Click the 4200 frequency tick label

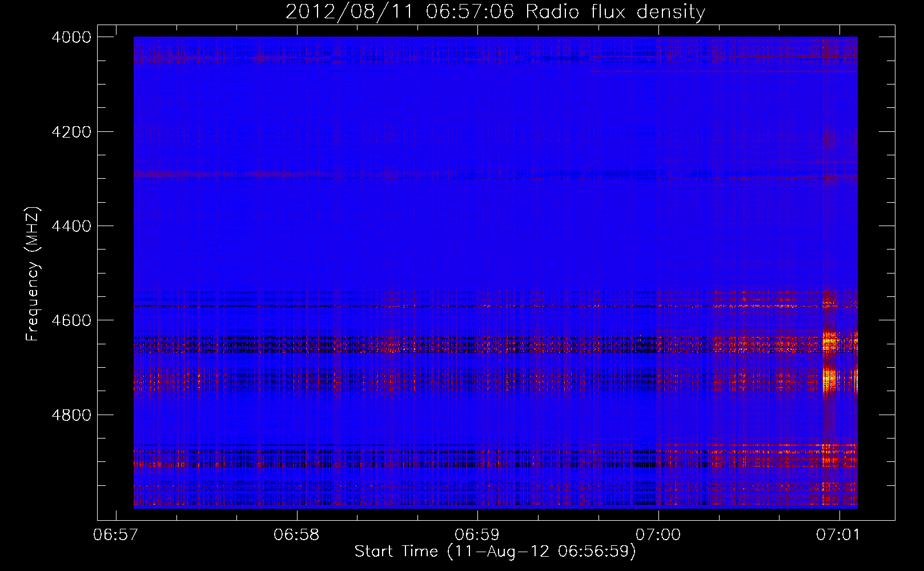coord(71,132)
